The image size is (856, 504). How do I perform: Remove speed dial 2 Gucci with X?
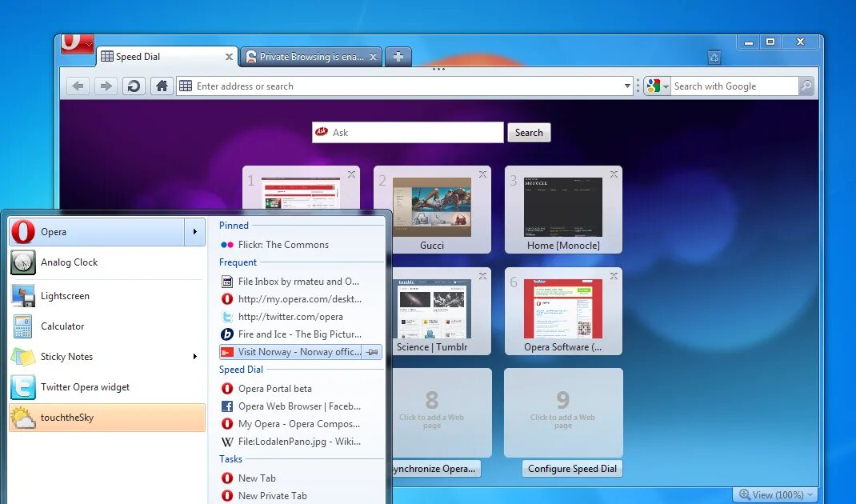[482, 174]
